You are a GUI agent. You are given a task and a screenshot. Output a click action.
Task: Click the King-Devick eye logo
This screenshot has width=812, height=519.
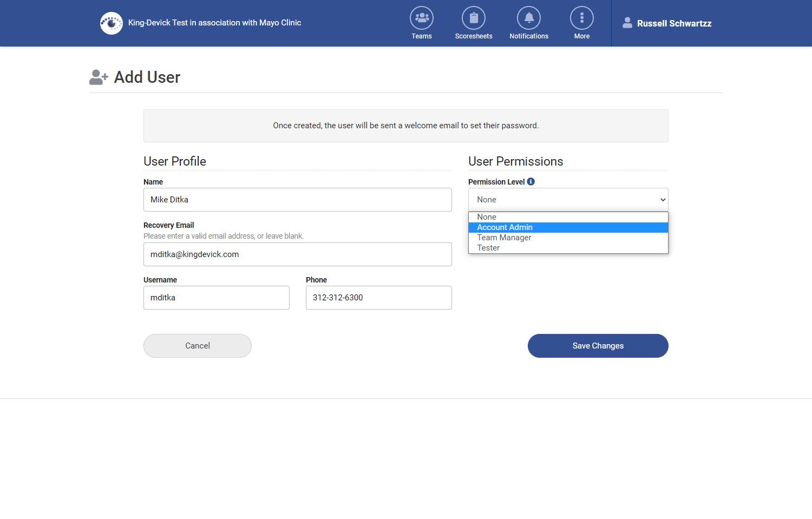click(111, 23)
